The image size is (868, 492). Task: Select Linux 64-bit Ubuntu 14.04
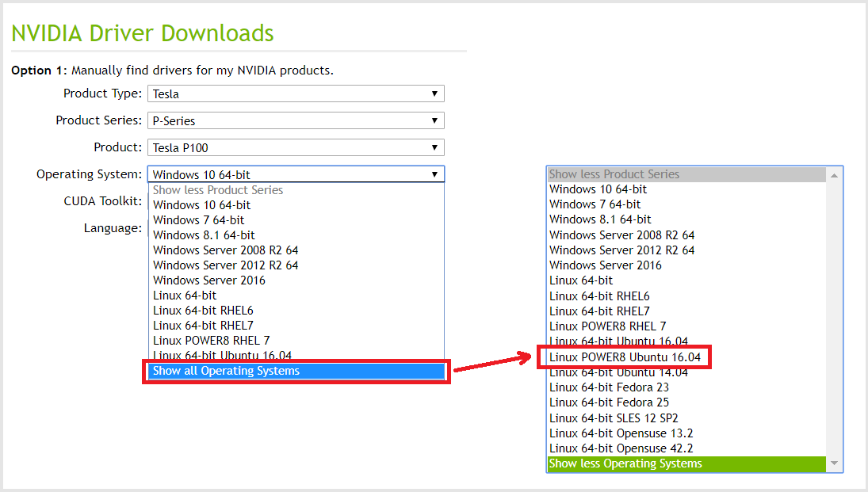point(686,372)
